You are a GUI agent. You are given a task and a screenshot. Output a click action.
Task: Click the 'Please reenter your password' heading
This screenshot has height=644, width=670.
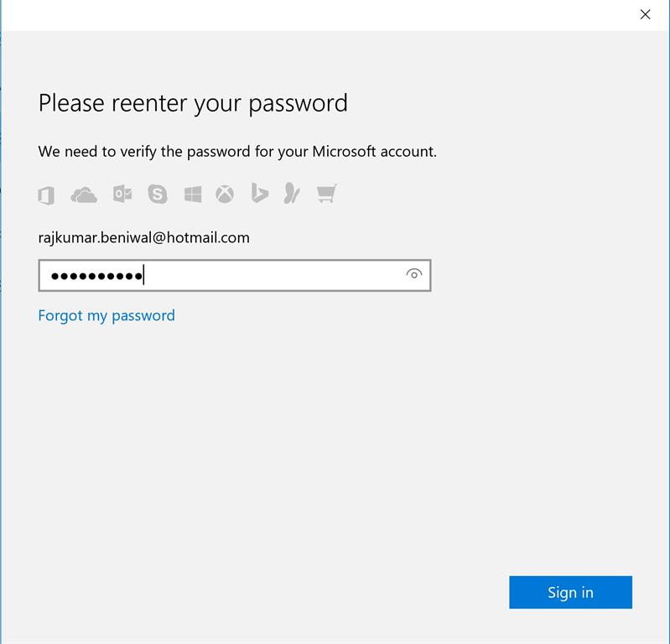(193, 103)
